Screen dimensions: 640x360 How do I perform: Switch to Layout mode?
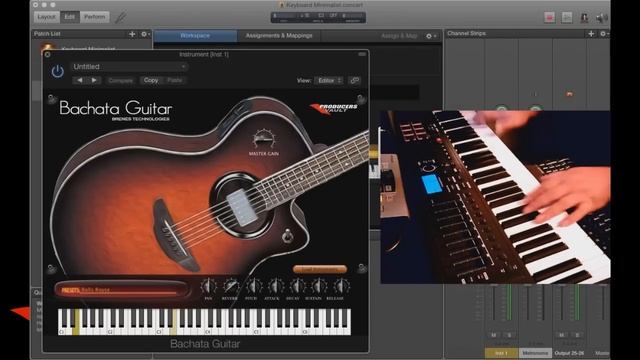46,17
